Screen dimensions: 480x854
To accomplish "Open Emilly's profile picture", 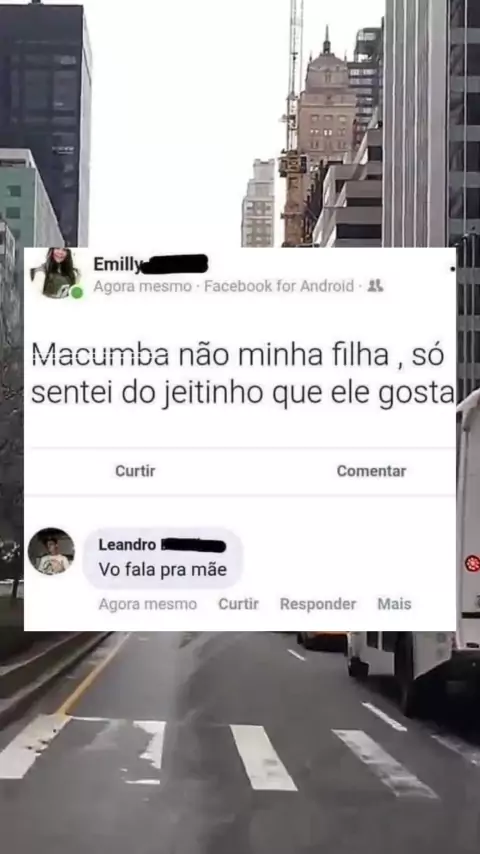I will click(x=56, y=273).
